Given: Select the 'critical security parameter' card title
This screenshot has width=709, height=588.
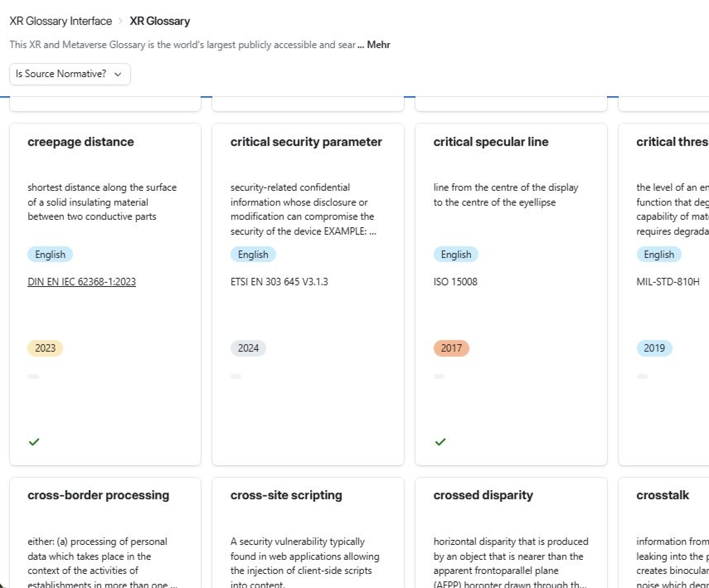Looking at the screenshot, I should click(x=306, y=142).
